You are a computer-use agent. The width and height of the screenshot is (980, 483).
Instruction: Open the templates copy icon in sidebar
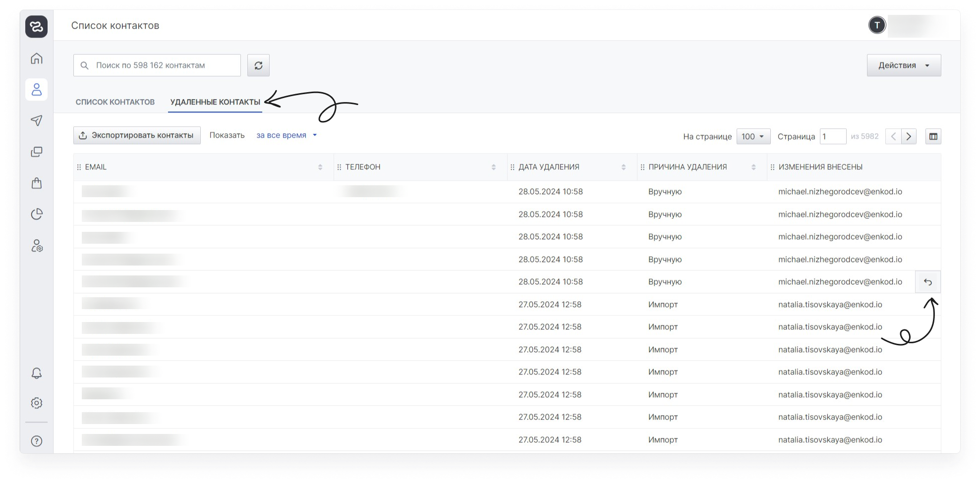point(37,152)
